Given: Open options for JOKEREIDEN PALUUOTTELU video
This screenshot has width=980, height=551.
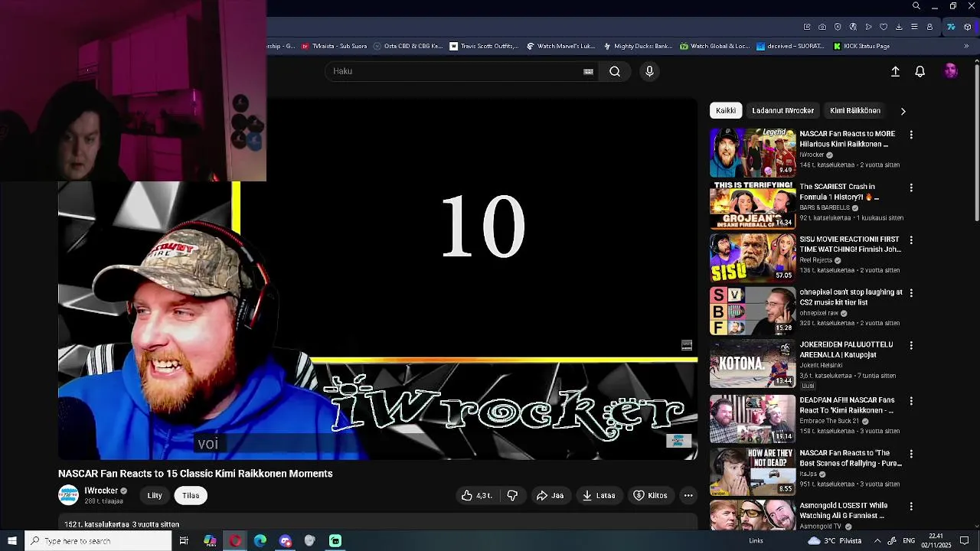Looking at the screenshot, I should coord(911,346).
